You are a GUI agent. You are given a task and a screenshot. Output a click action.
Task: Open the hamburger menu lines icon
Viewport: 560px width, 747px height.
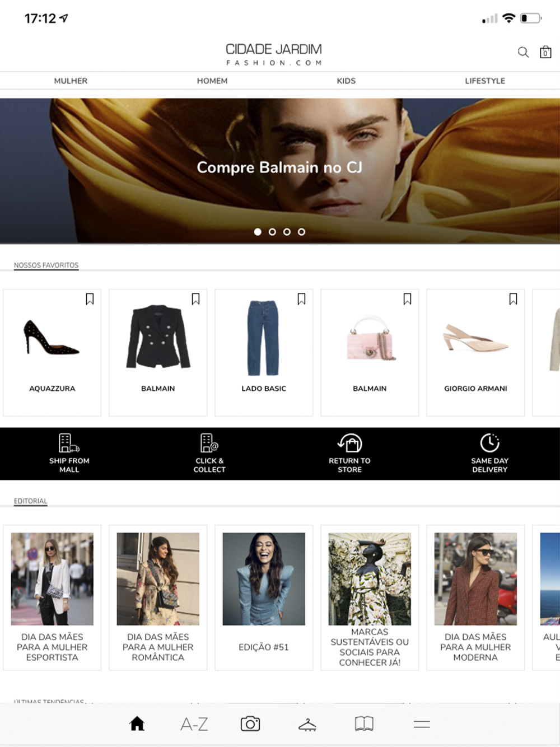[422, 724]
